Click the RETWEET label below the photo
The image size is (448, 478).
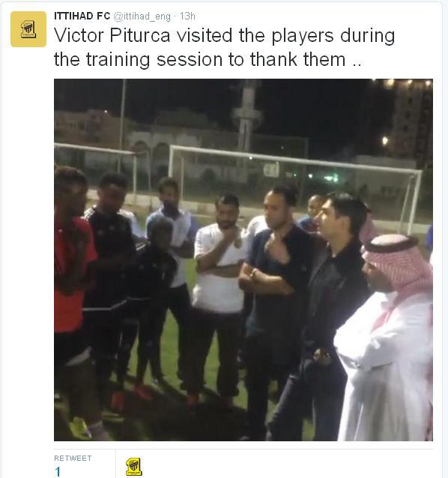73,459
